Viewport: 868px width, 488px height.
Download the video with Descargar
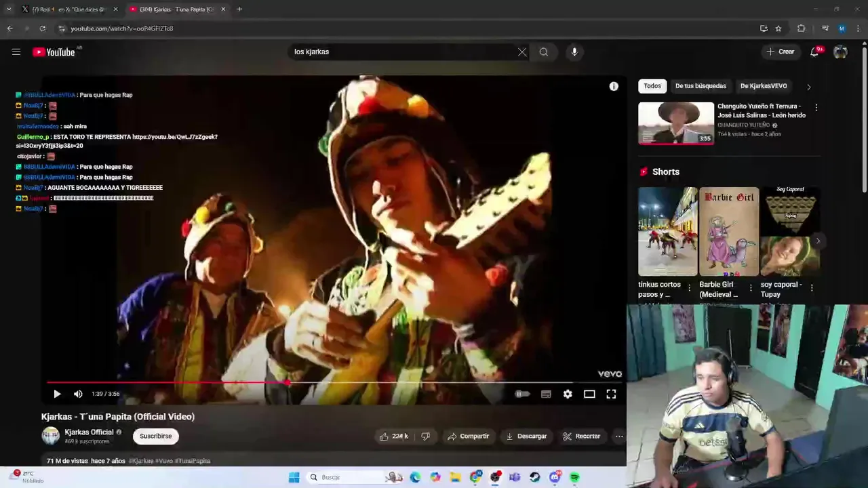[x=526, y=436]
